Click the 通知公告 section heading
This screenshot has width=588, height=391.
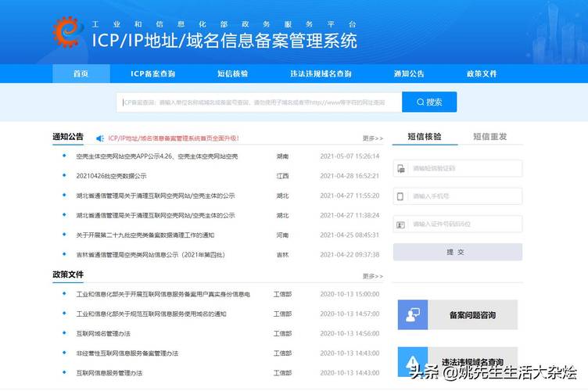pos(68,137)
